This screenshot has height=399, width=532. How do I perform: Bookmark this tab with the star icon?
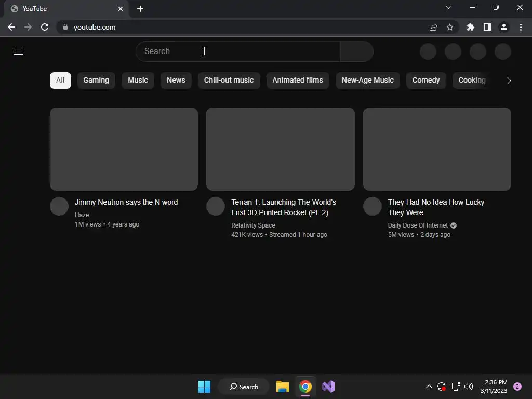pyautogui.click(x=450, y=27)
